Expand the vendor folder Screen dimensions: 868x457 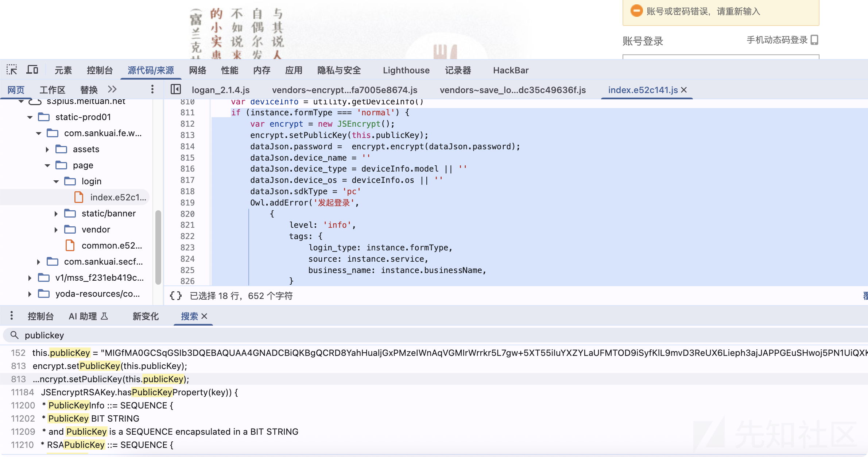[x=56, y=230]
